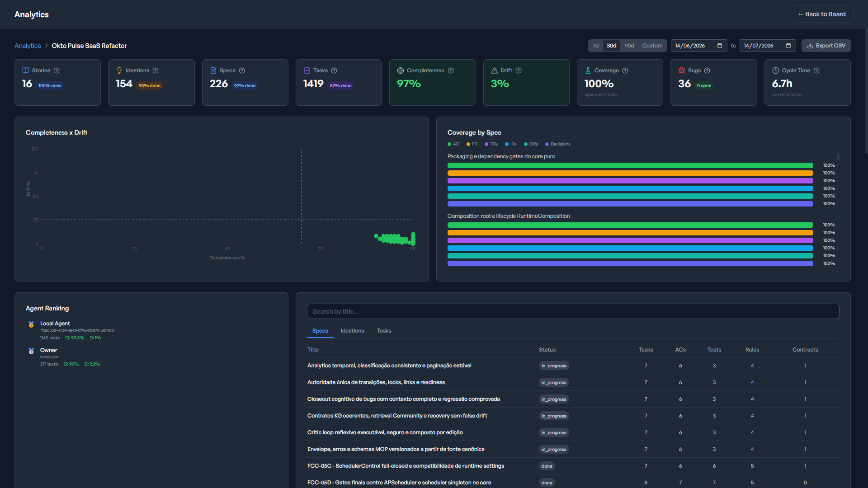Image resolution: width=868 pixels, height=488 pixels.
Task: Sort table by Status column header
Action: point(547,350)
